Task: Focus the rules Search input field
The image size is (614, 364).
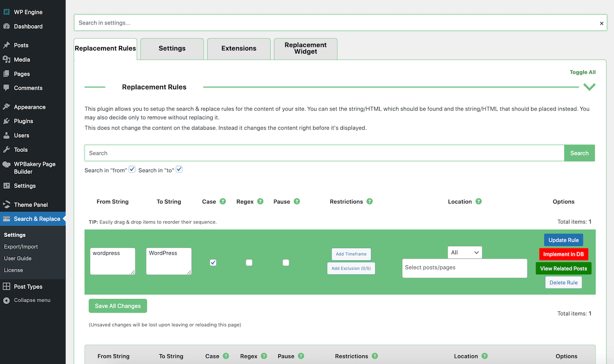Action: pyautogui.click(x=324, y=153)
